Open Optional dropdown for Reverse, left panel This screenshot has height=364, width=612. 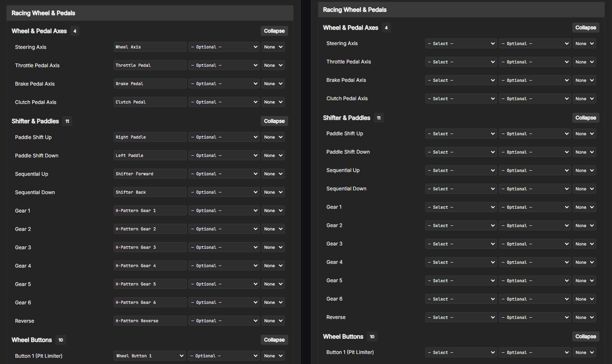click(x=224, y=321)
